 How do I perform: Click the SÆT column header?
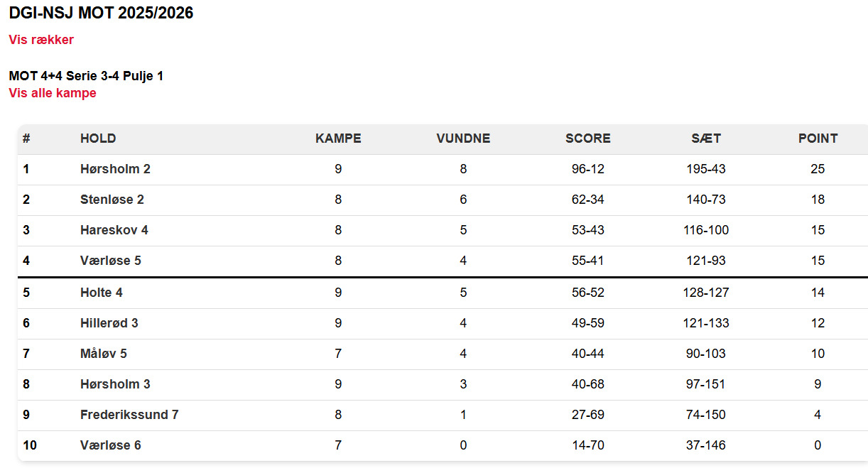706,138
